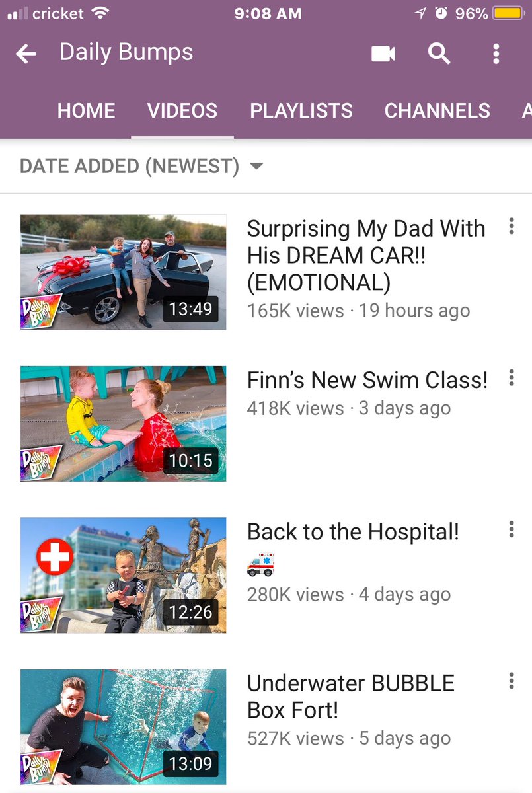Open the channel overflow menu in header
532x793 pixels.
496,54
